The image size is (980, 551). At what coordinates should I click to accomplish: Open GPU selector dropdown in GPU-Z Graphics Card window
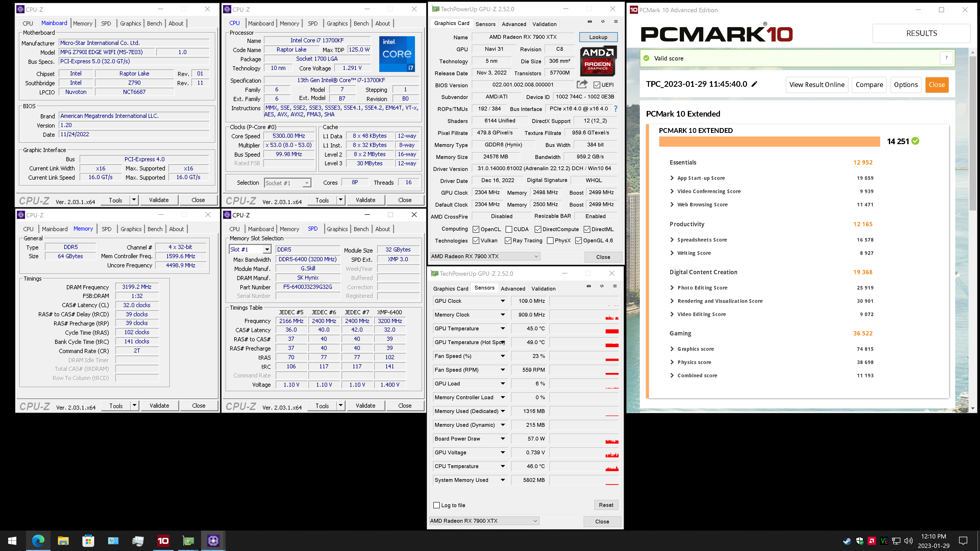click(485, 256)
